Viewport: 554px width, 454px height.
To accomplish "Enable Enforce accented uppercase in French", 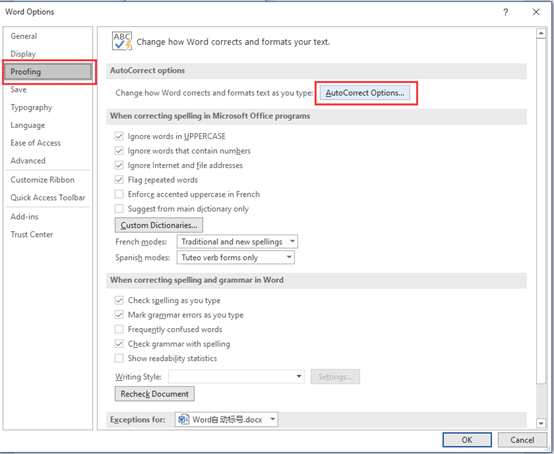I will [x=119, y=194].
